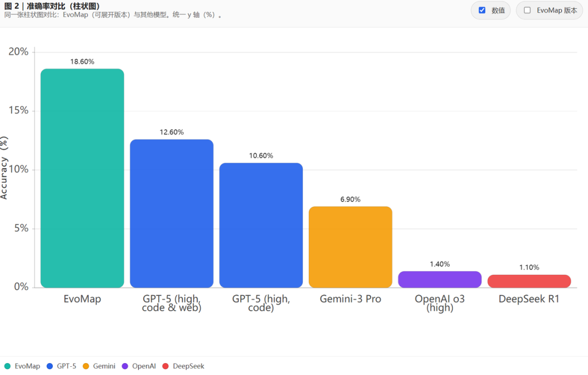588x375 pixels.
Task: Click the DeepSeek legend text
Action: [188, 366]
